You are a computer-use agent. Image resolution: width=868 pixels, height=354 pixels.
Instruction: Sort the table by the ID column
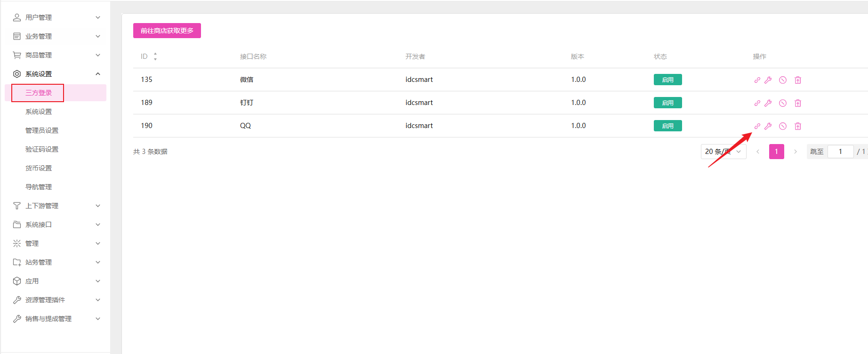click(x=155, y=56)
